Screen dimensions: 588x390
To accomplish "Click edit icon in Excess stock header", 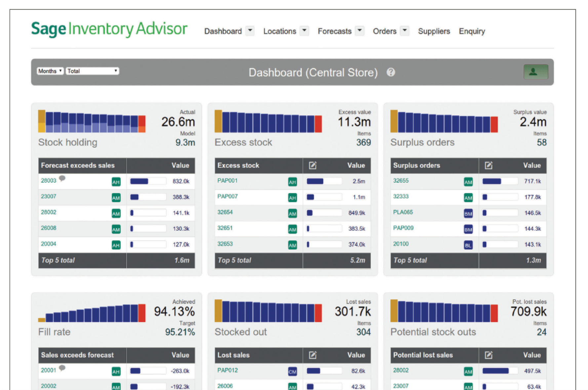I will (x=312, y=165).
